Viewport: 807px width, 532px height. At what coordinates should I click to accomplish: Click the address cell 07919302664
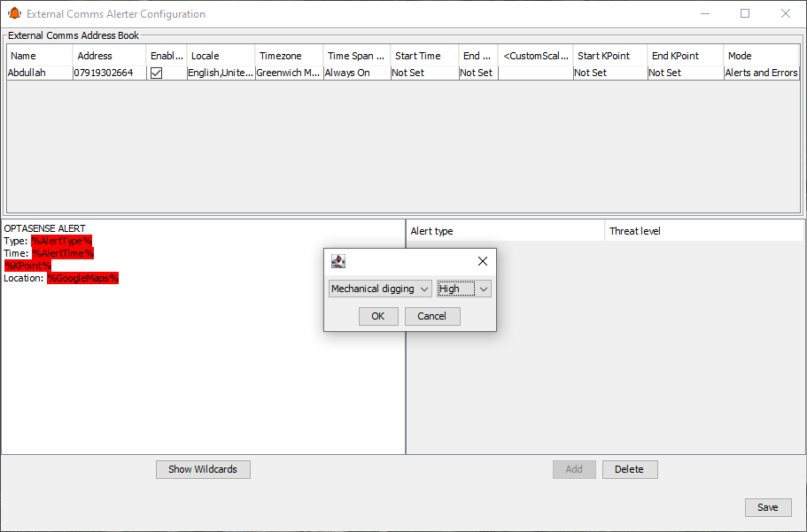coord(109,73)
